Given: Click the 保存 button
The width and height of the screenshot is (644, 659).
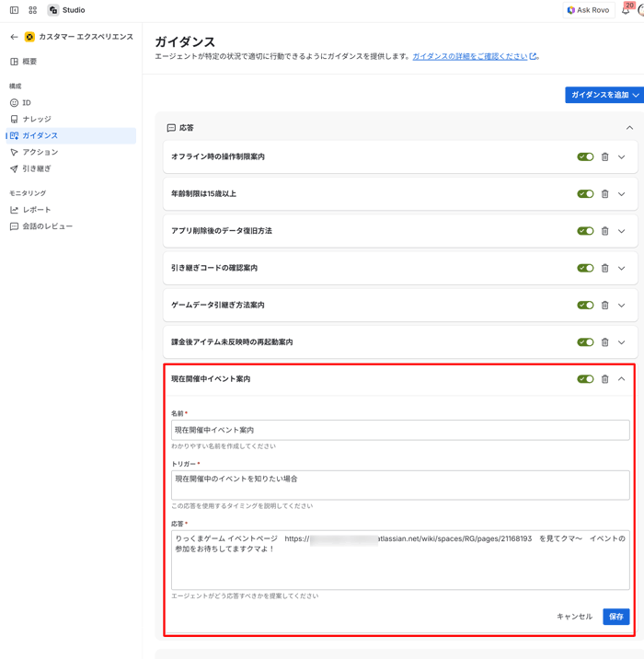Looking at the screenshot, I should tap(615, 617).
